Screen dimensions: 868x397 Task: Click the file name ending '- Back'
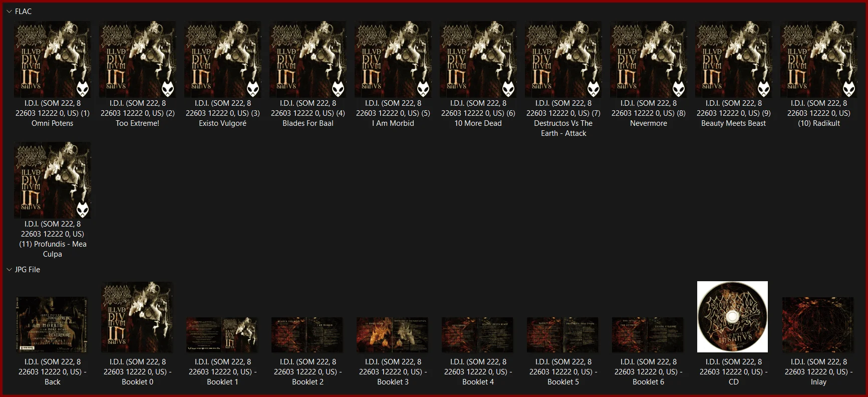[x=53, y=372]
